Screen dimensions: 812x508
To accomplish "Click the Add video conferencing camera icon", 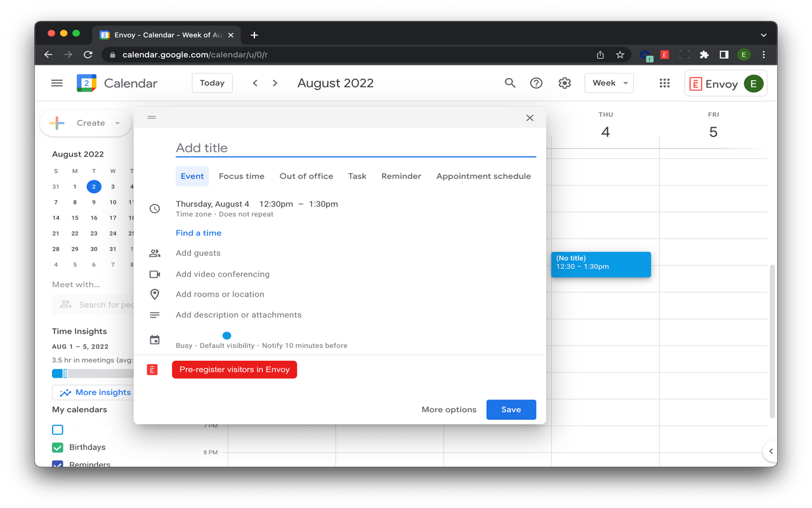I will click(x=155, y=274).
